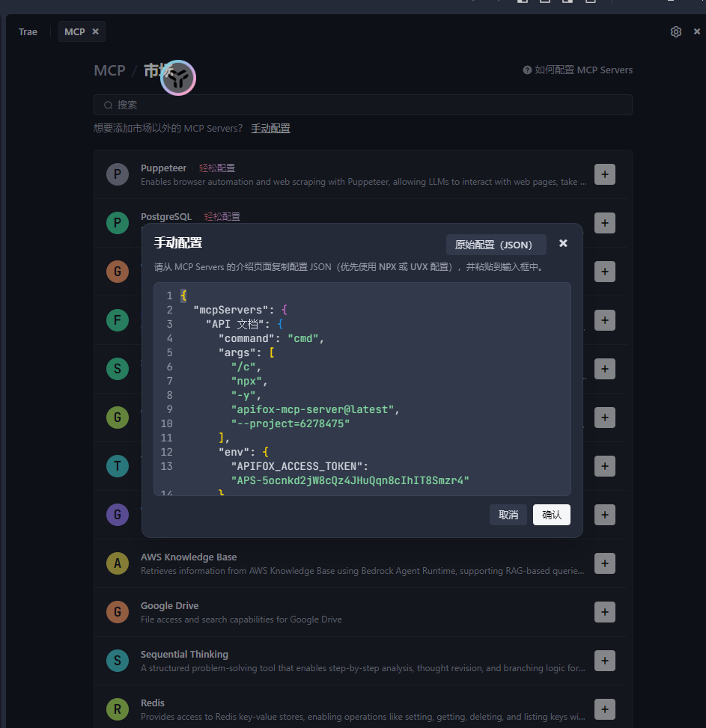Viewport: 706px width, 728px height.
Task: Add the PostgreSQL server with plus
Action: 605,223
